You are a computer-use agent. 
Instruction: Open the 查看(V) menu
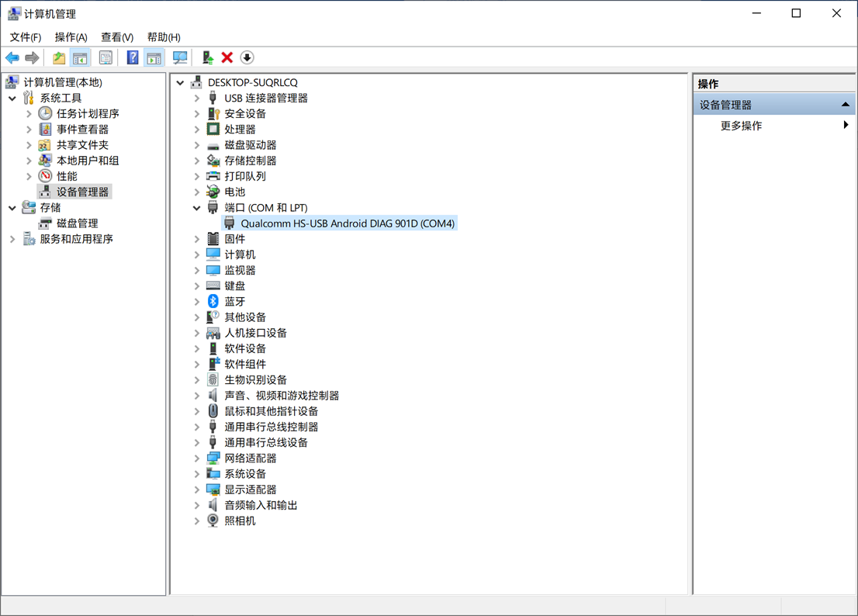click(x=117, y=37)
